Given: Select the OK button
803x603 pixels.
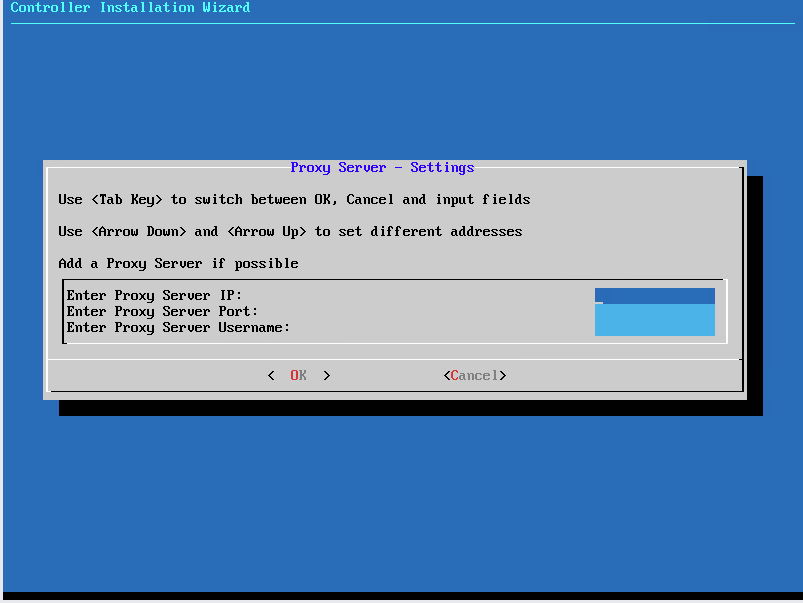Looking at the screenshot, I should [299, 376].
